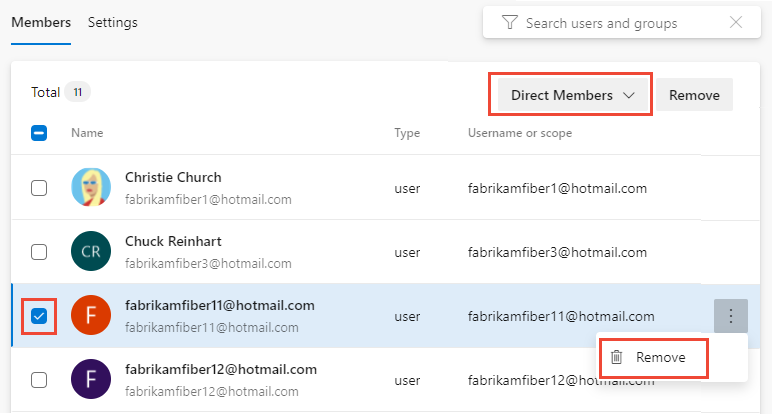Click the purple F avatar of fabrikamfiber12
Viewport: 772px width, 414px height.
(x=91, y=379)
